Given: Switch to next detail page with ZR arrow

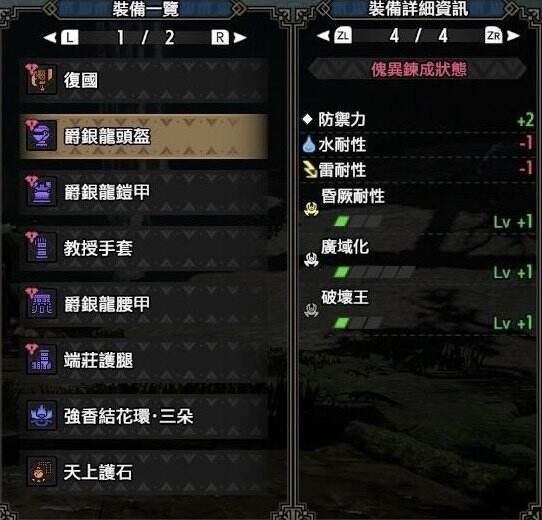Looking at the screenshot, I should [503, 35].
